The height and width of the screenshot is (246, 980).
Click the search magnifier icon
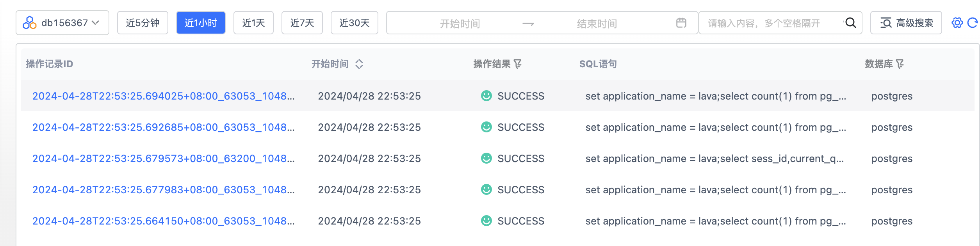850,23
